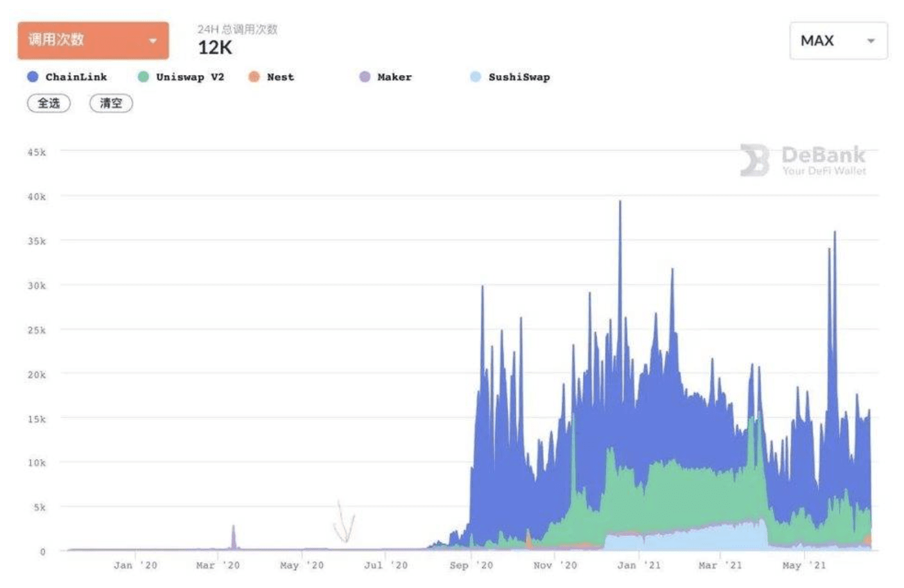The image size is (904, 588).
Task: Open the orange 调用次数 metric dropdown
Action: point(93,40)
